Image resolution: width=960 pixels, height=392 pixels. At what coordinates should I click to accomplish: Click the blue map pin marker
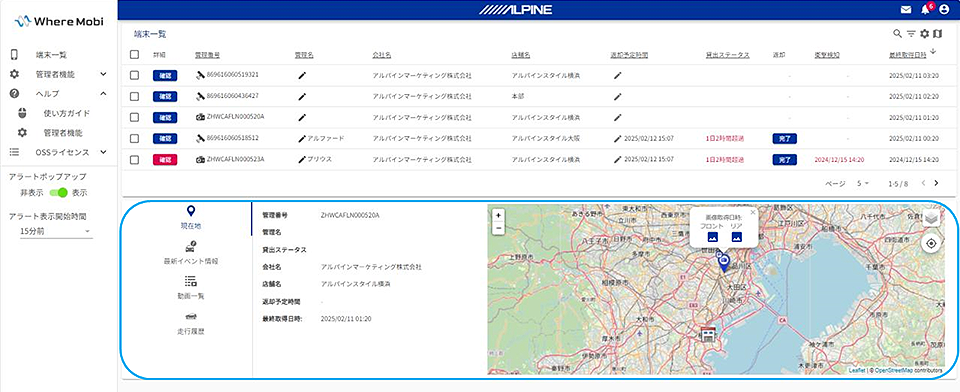point(724,263)
